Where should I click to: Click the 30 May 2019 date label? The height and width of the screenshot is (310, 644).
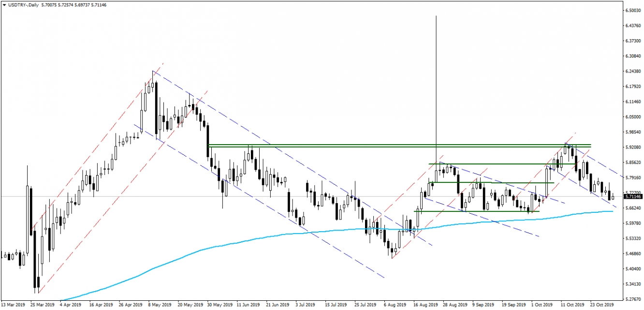(x=220, y=305)
